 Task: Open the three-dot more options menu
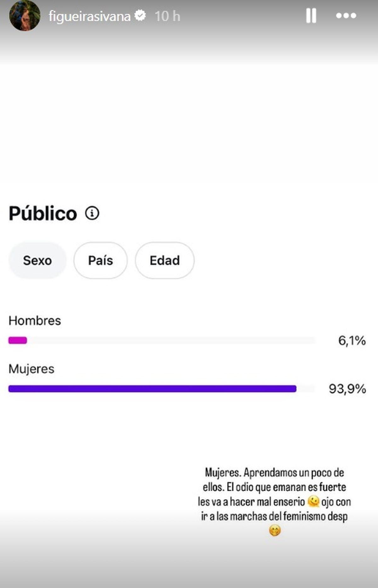[x=346, y=15]
